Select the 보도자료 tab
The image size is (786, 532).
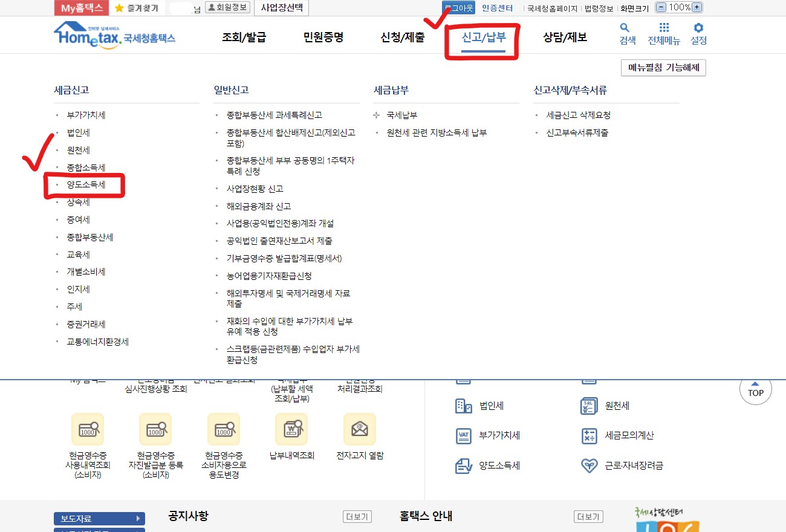click(x=99, y=519)
